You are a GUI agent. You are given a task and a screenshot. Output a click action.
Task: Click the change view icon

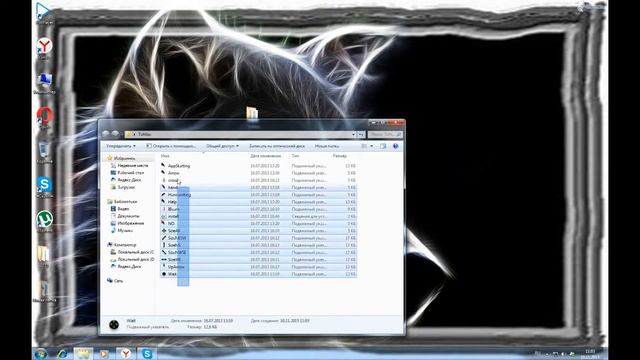[x=364, y=146]
